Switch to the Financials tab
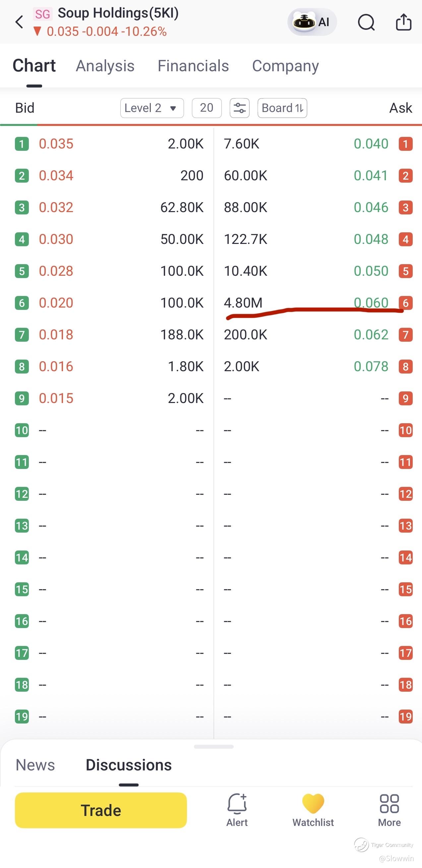The image size is (422, 868). (x=194, y=66)
